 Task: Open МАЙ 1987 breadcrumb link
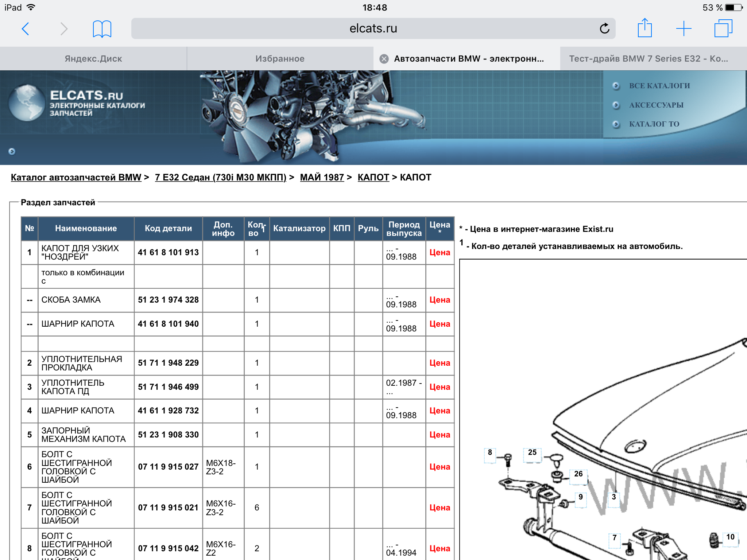[322, 177]
